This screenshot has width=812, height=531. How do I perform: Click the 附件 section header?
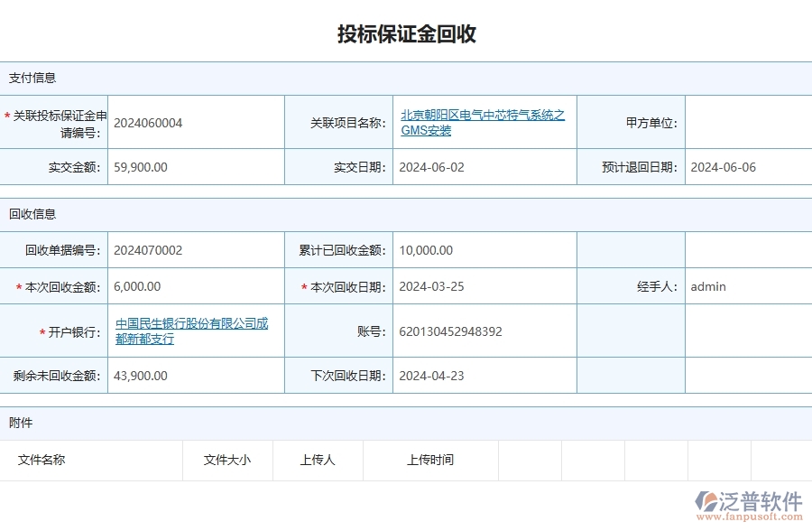[18, 423]
